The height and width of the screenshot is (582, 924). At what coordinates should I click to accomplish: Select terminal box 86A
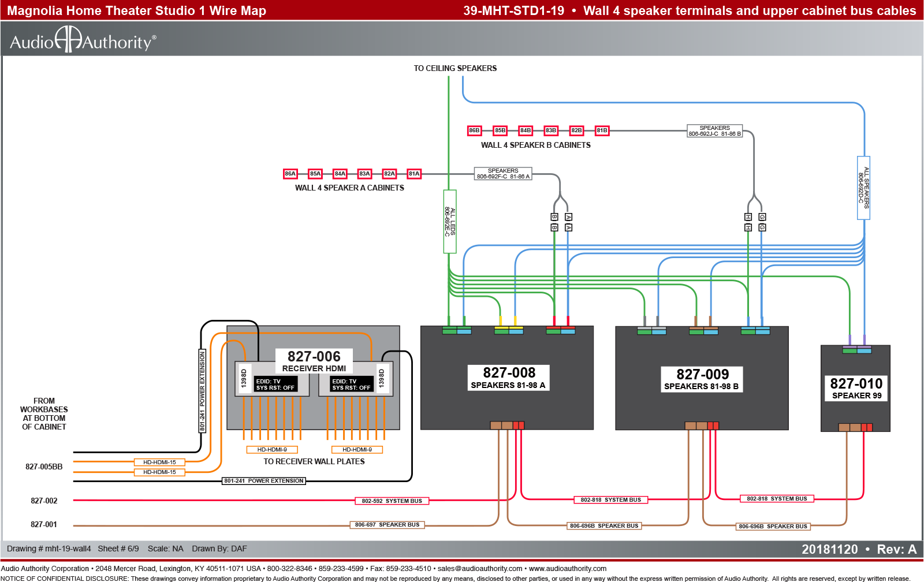point(290,174)
